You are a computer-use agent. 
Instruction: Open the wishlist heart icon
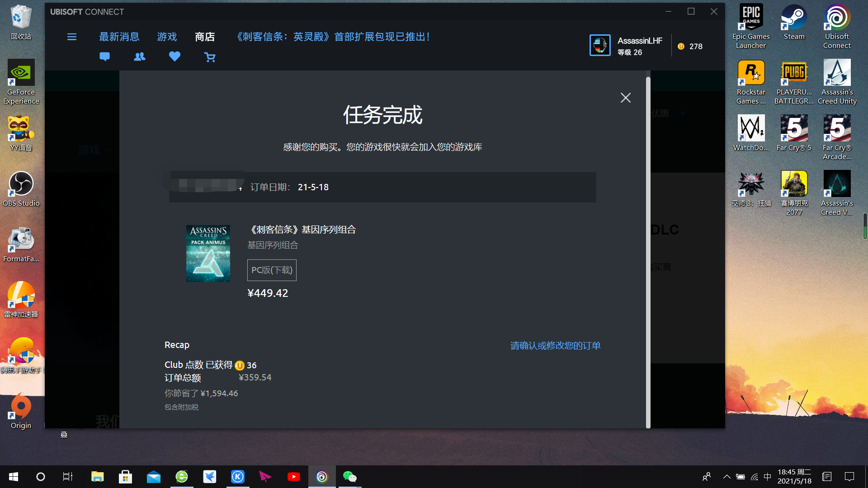click(175, 56)
